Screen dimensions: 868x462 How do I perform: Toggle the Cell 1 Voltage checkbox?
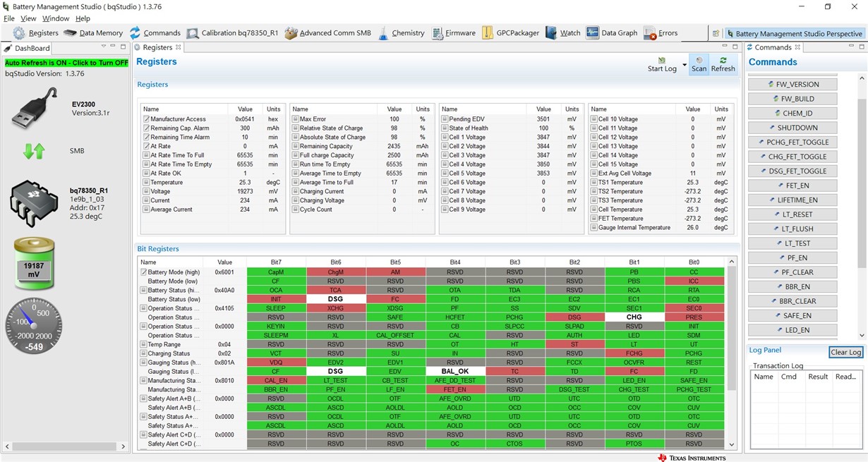click(x=445, y=138)
